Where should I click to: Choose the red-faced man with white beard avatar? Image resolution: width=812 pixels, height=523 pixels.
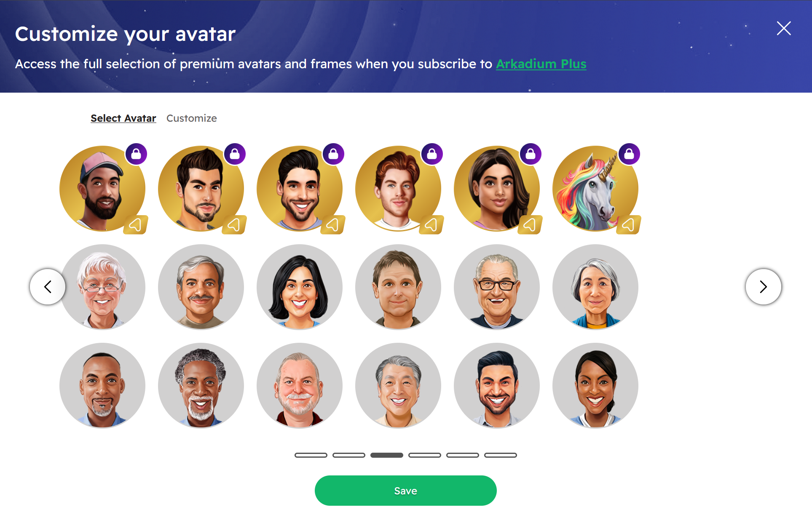(x=300, y=386)
